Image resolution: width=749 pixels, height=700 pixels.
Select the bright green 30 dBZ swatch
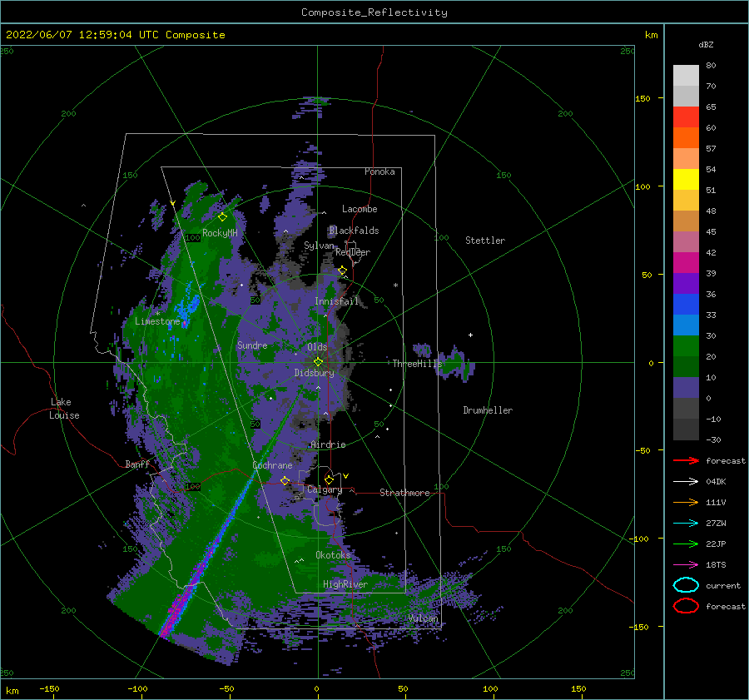tap(686, 346)
